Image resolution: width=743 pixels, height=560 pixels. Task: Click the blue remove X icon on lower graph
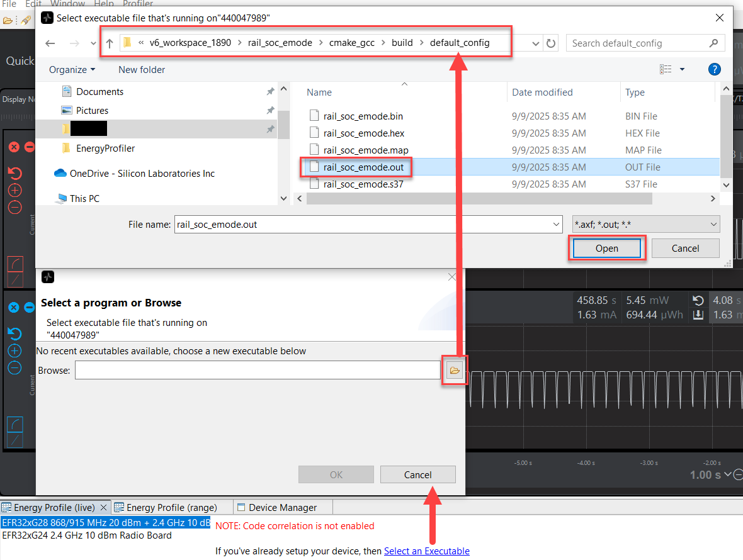click(x=13, y=307)
